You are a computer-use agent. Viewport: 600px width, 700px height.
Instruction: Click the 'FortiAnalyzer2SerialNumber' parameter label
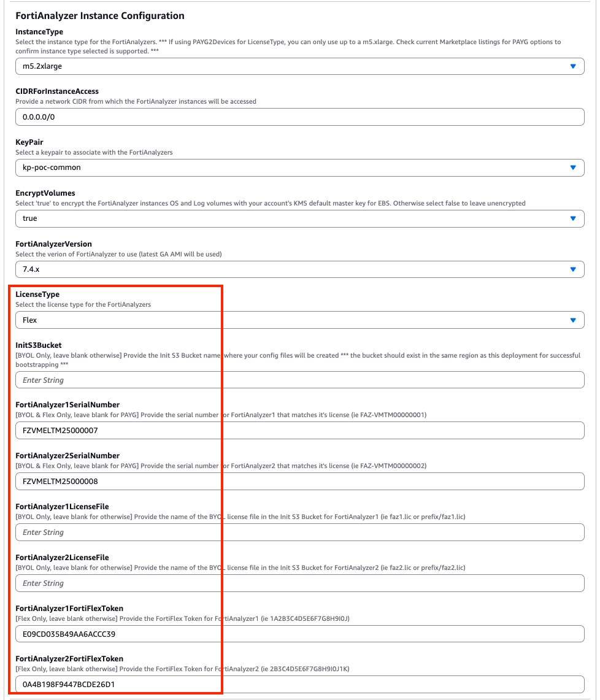(67, 455)
